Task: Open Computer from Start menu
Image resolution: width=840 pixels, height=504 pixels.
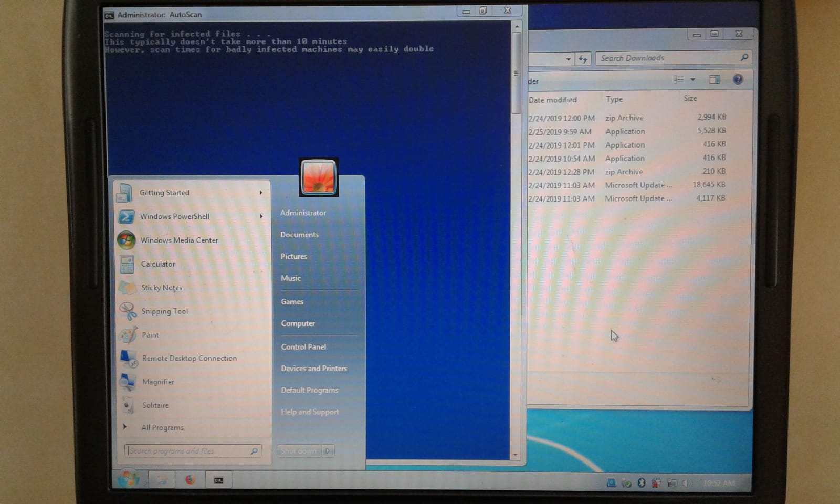Action: [x=298, y=323]
